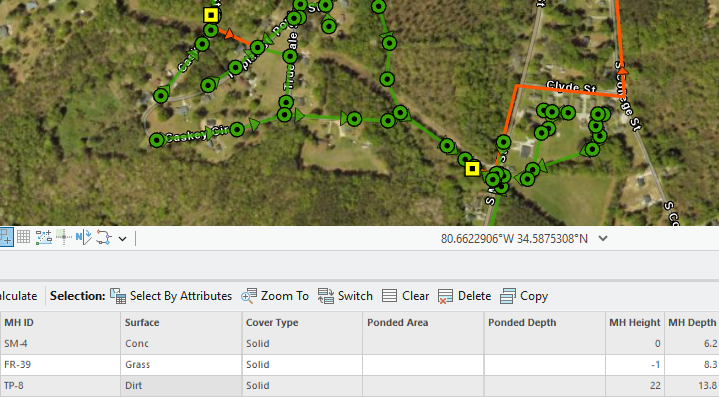719x397 pixels.
Task: Click the Caskey Cir street label on map
Action: click(196, 134)
